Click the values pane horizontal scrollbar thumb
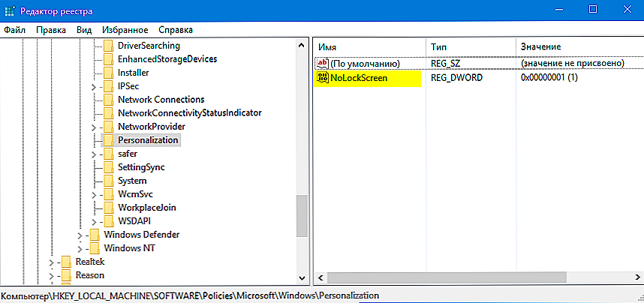This screenshot has height=303, width=644. (447, 277)
